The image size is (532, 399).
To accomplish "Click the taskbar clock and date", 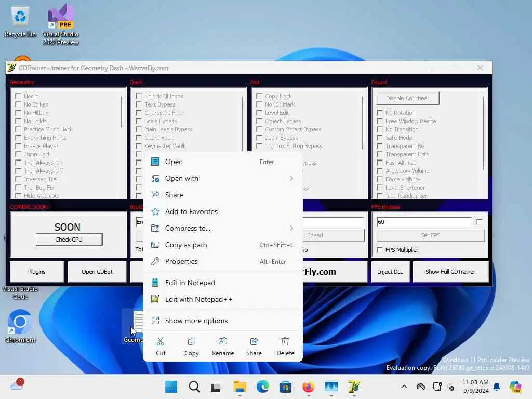I will click(475, 387).
